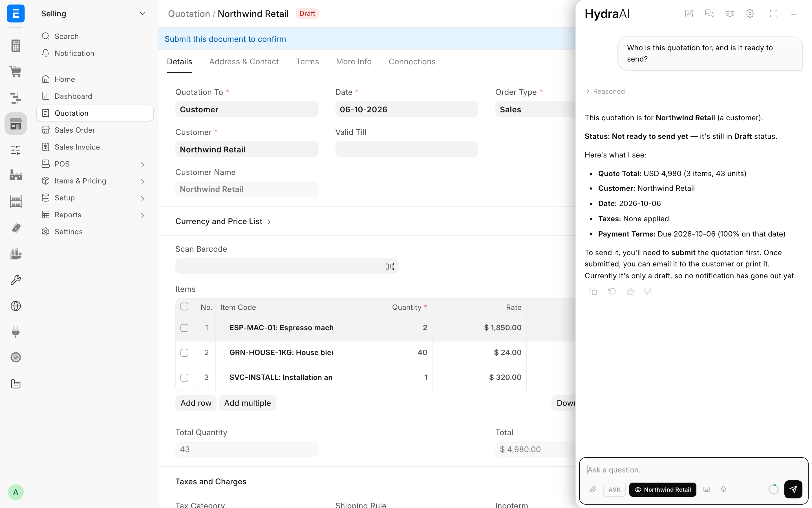
Task: Expand the POS sidebar group
Action: (x=143, y=164)
